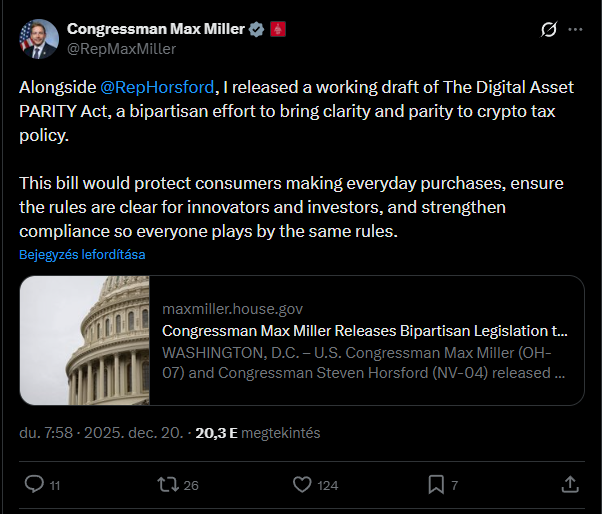Click the Capitol building card thumbnail
Viewport: 602px width, 514px height.
[82, 340]
